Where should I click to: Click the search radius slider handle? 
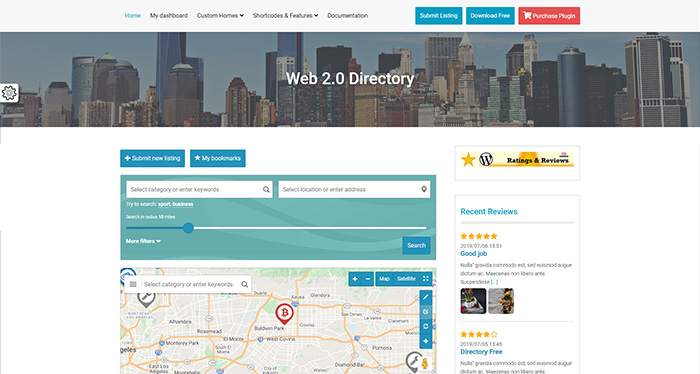pos(188,228)
